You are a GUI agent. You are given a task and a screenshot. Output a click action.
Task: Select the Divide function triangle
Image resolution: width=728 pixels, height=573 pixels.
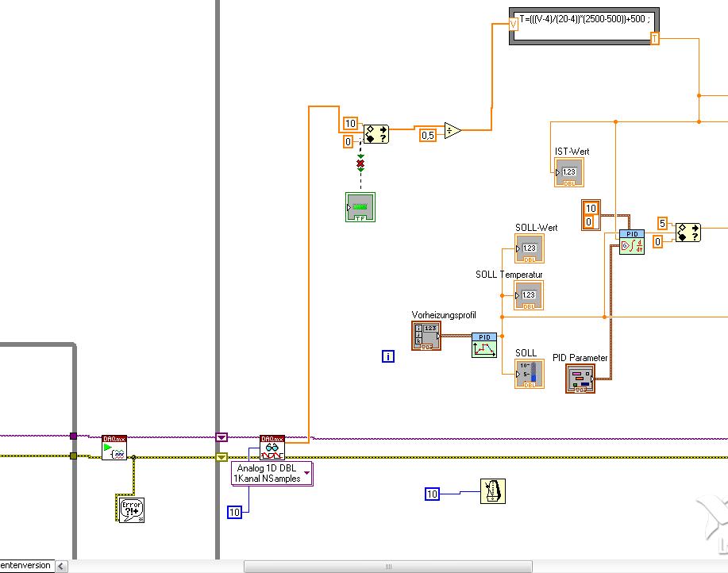pos(453,130)
